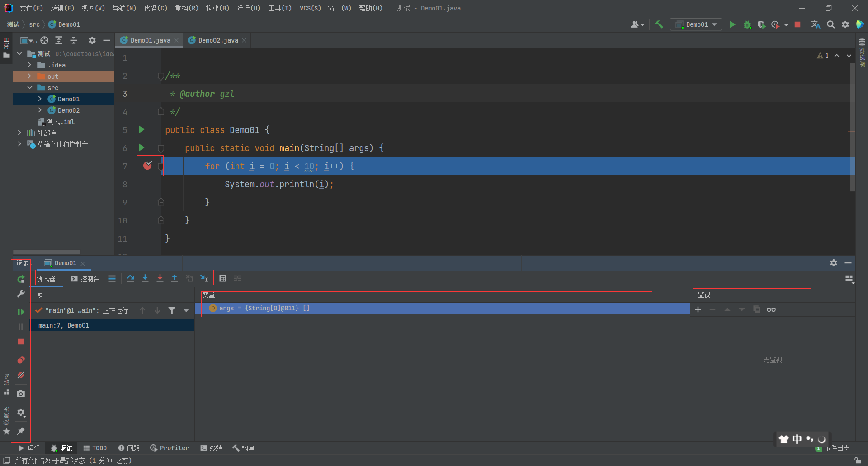Screen dimensions: 868x466
Task: Close Demo01.java editor tab
Action: (176, 40)
